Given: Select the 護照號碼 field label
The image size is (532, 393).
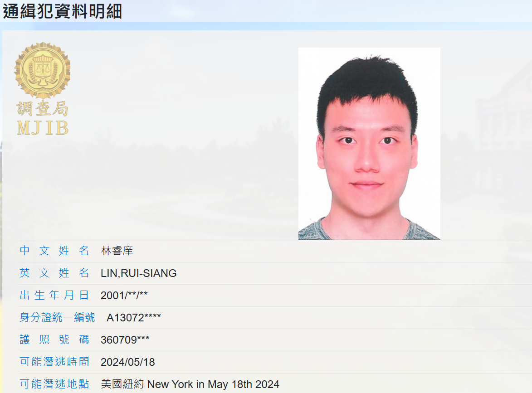Looking at the screenshot, I should pyautogui.click(x=54, y=340).
